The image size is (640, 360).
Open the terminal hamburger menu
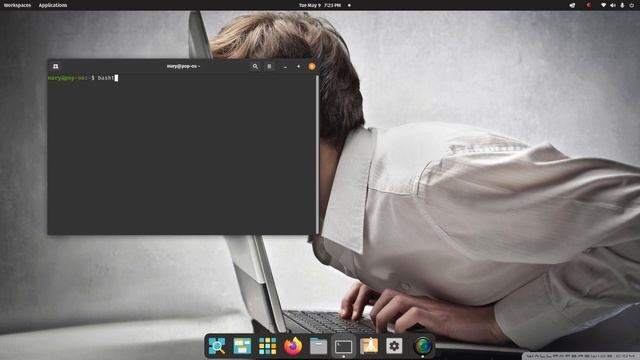(269, 66)
